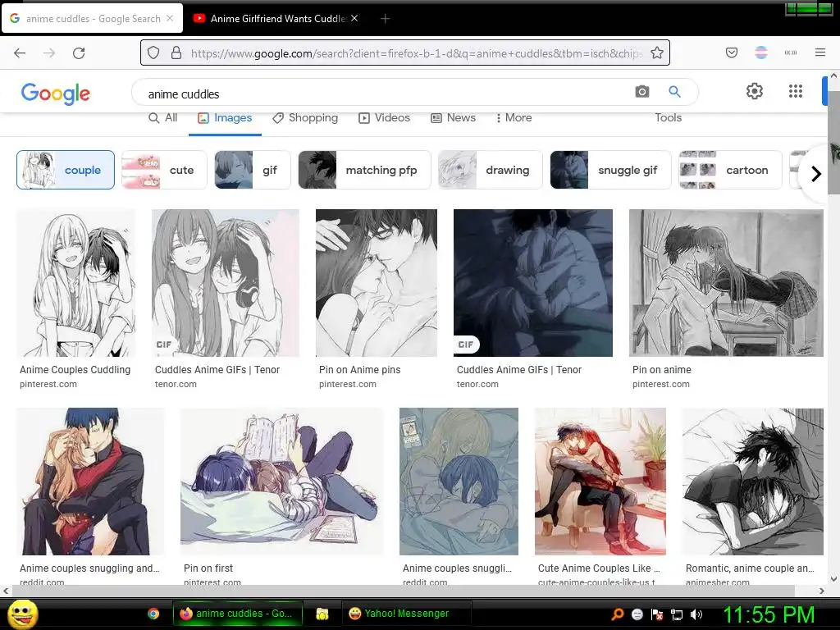Open the Pin on Anime pins thumbnail
Viewport: 840px width, 630px height.
point(376,283)
